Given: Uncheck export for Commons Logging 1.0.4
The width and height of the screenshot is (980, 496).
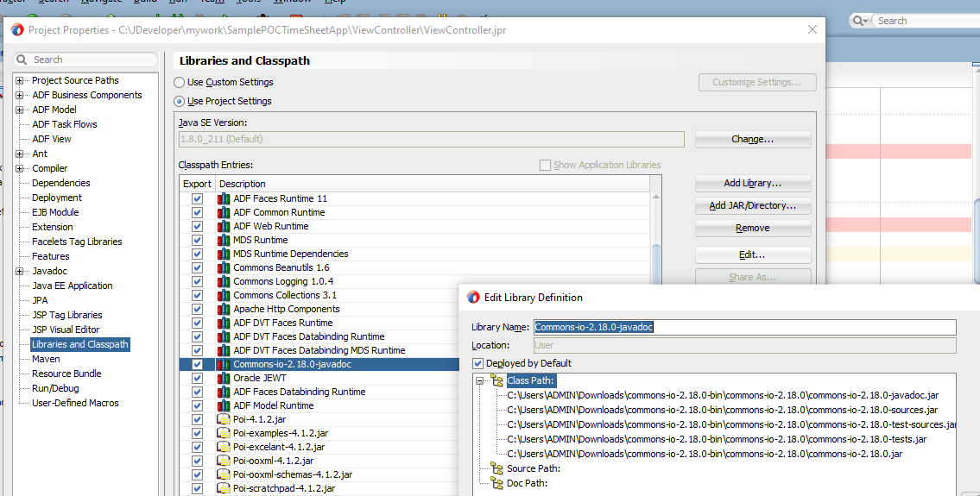Looking at the screenshot, I should pos(197,281).
